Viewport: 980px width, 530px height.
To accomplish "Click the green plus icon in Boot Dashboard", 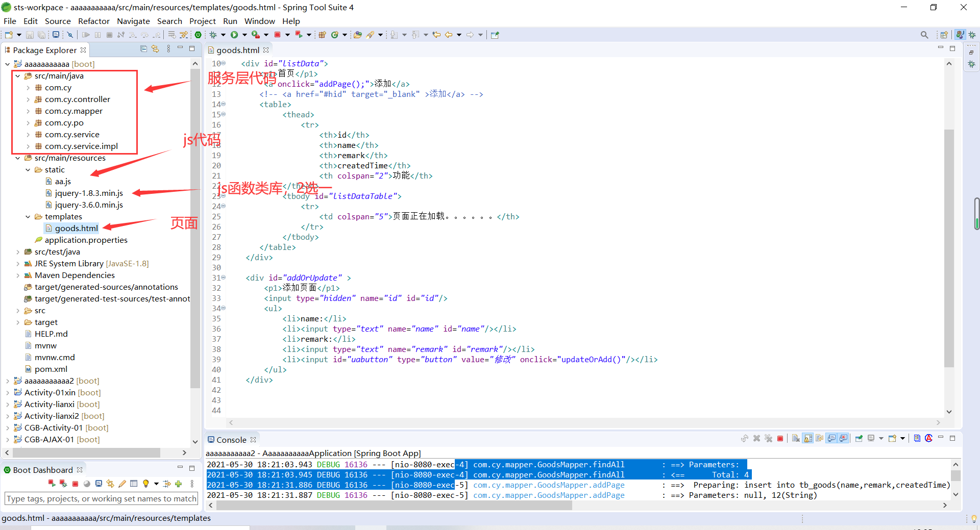I will click(178, 484).
